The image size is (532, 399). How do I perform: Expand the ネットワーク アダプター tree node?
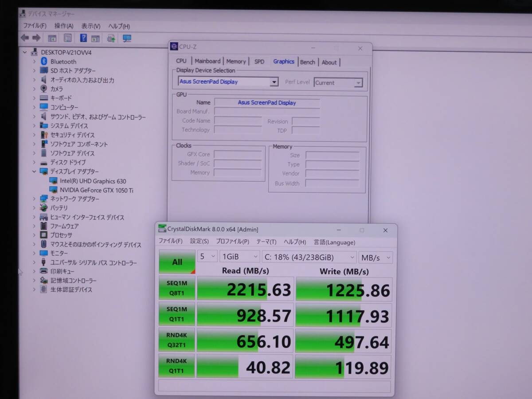[34, 199]
